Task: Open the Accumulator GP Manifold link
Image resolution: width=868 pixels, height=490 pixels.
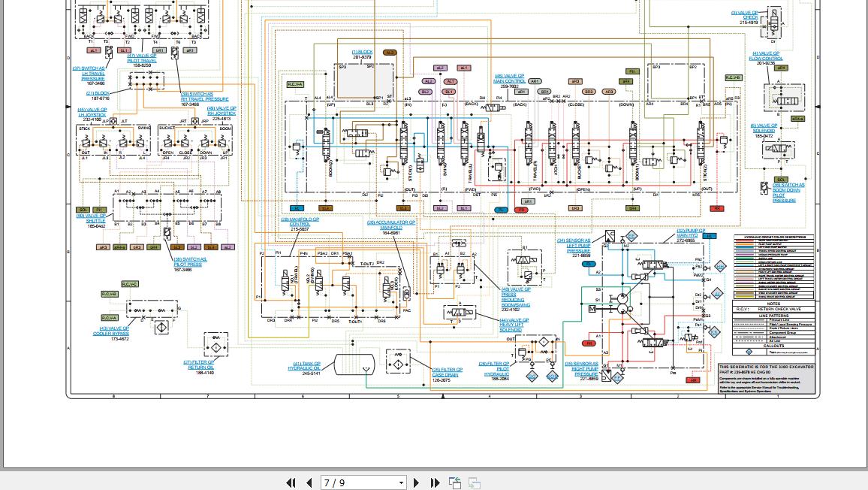Action: click(x=390, y=225)
